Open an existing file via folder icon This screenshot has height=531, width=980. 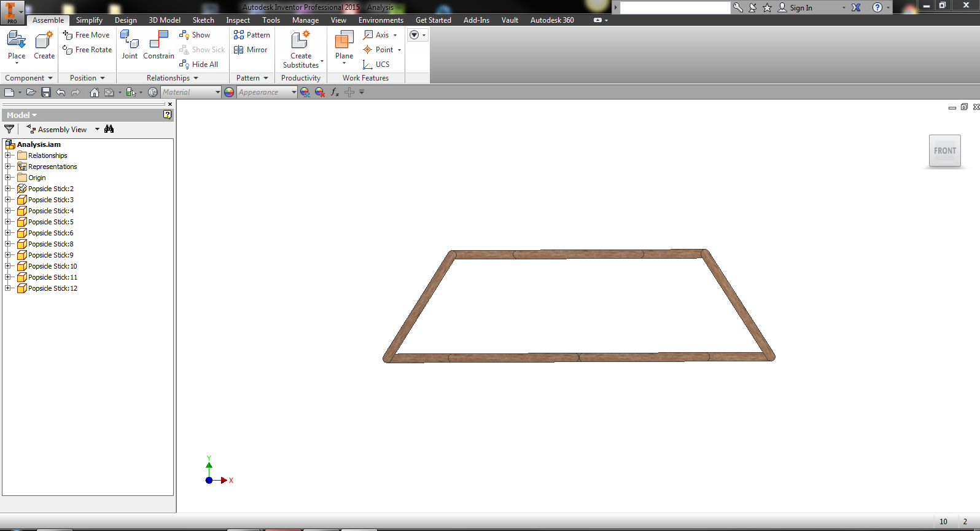click(x=31, y=92)
